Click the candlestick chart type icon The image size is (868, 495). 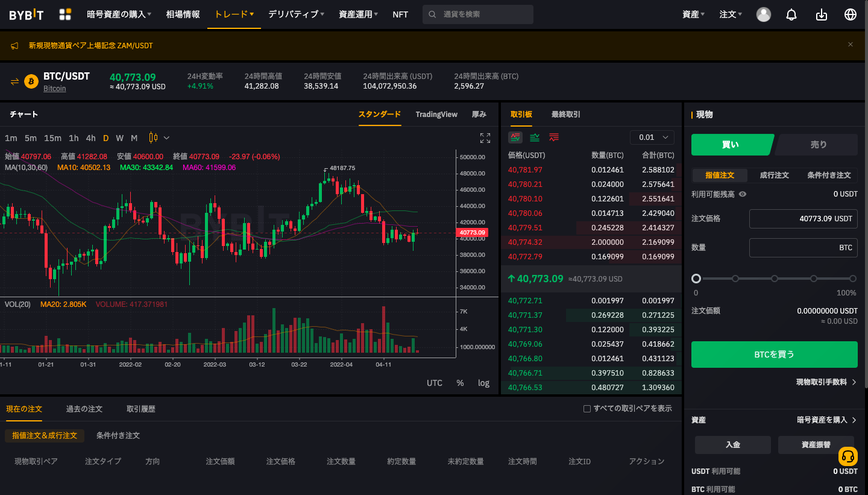coord(153,137)
